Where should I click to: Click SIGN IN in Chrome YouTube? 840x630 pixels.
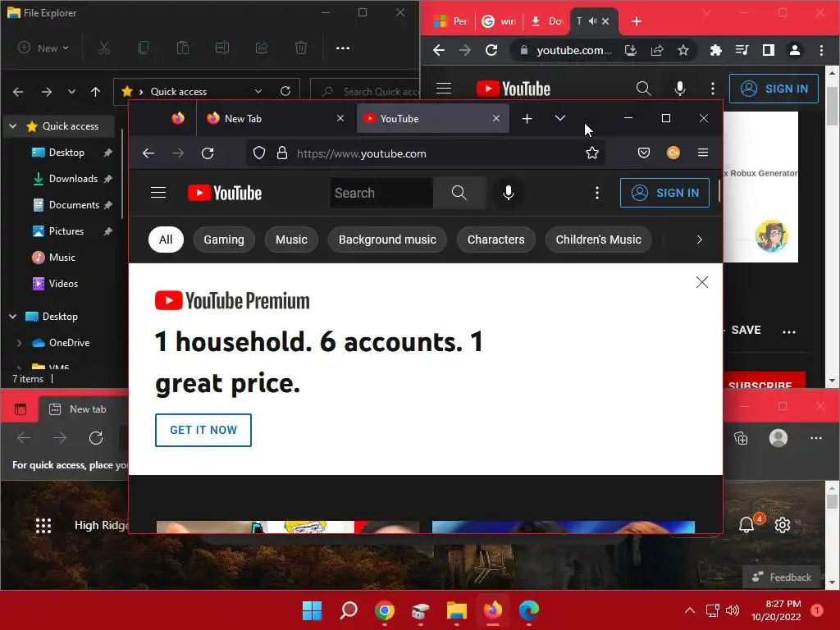[774, 89]
